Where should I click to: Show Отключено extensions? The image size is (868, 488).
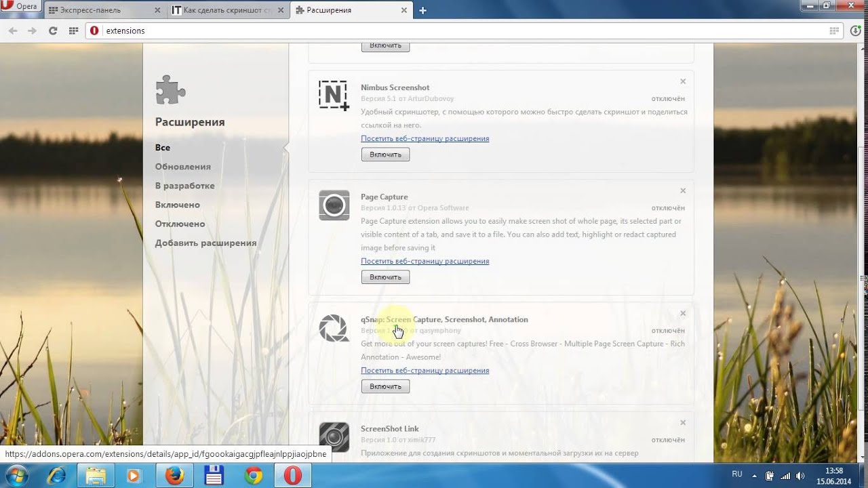pos(180,223)
